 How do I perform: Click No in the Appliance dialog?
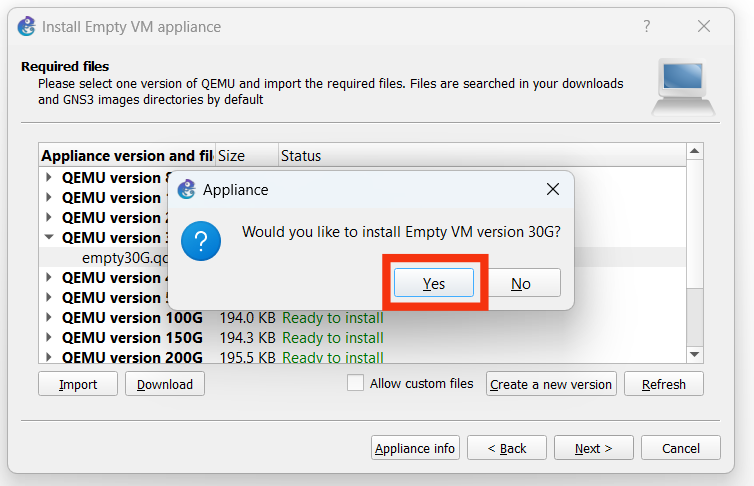point(520,283)
